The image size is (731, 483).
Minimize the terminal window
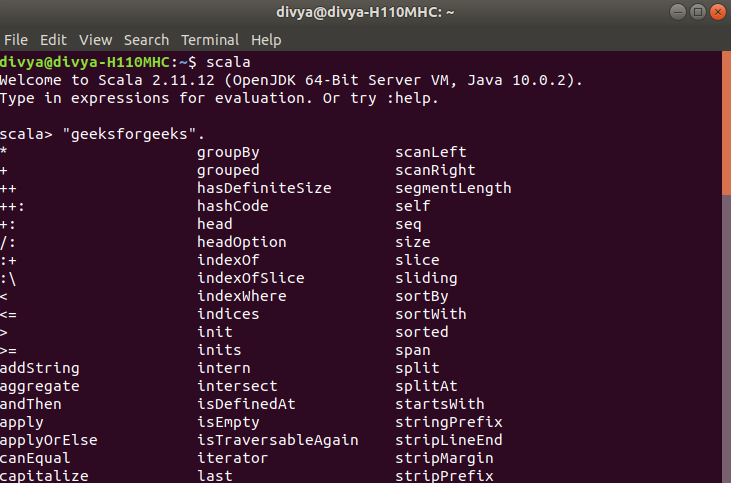click(x=678, y=12)
